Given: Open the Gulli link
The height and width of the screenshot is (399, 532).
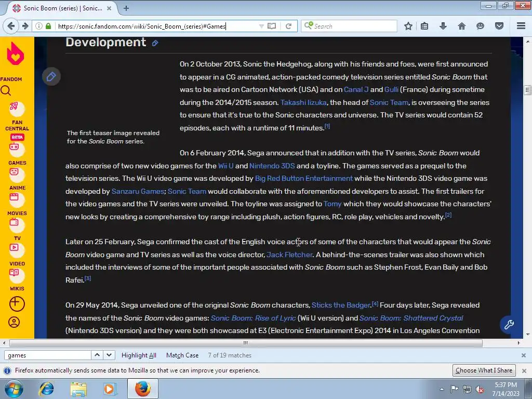Looking at the screenshot, I should pos(391,89).
